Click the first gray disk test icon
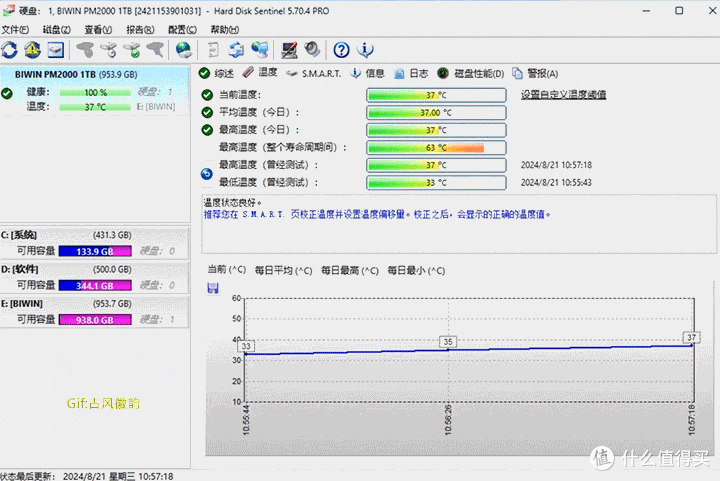 pos(85,50)
